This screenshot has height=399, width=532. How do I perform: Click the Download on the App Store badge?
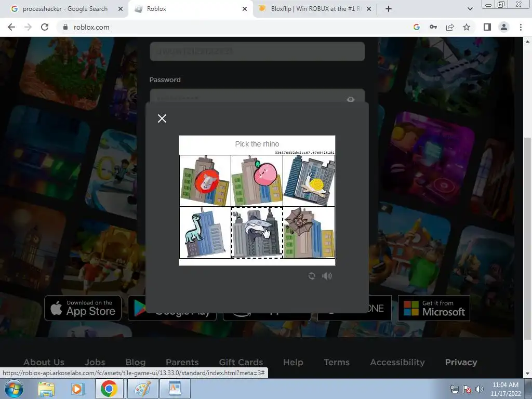[x=83, y=308]
